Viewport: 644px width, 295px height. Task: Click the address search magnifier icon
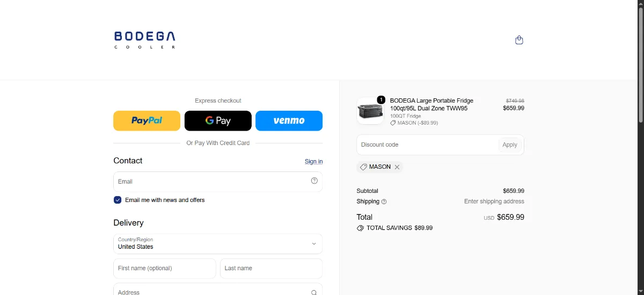tap(314, 292)
